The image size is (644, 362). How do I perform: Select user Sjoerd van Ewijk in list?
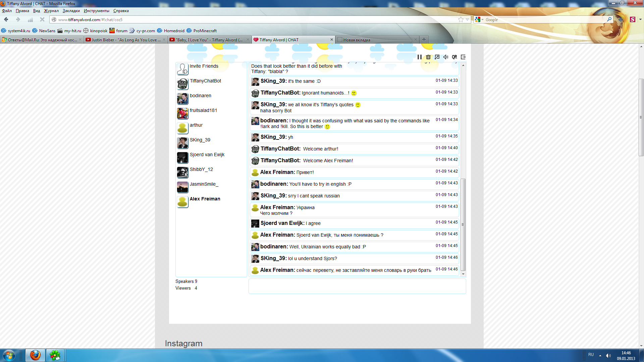(x=207, y=155)
